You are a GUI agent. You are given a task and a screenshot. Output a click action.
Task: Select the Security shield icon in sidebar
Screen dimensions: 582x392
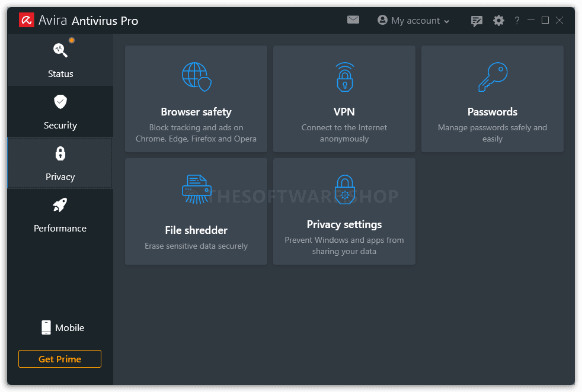[x=60, y=102]
